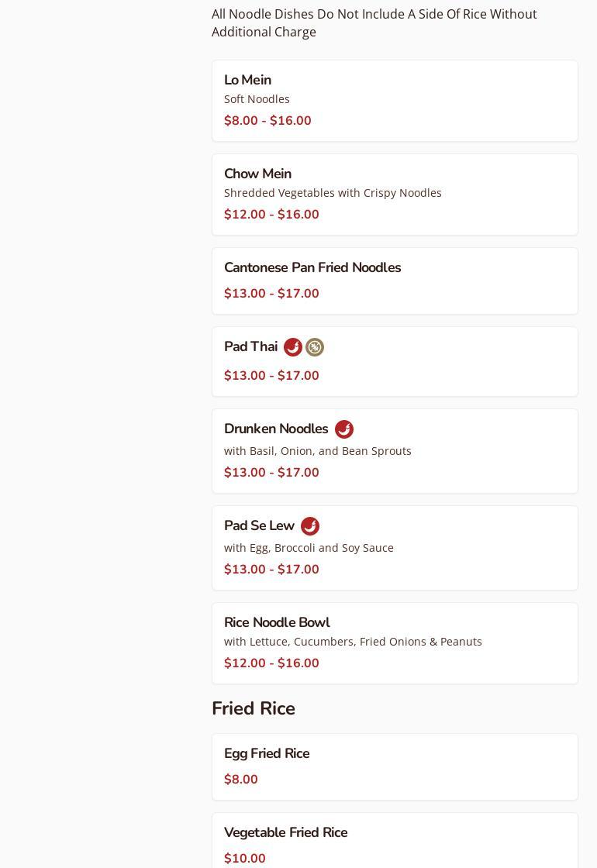597x868 pixels.
Task: Click the Egg Fried Rice $8.00 price
Action: [x=241, y=780]
